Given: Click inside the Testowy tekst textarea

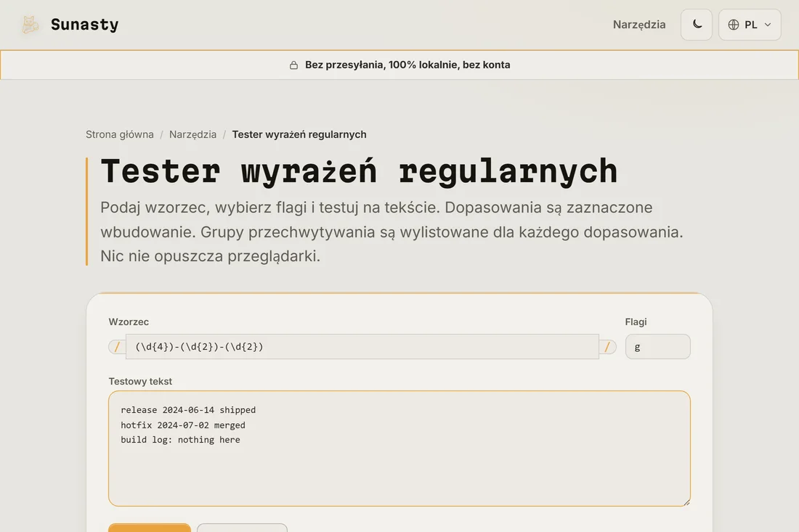Looking at the screenshot, I should tap(399, 449).
